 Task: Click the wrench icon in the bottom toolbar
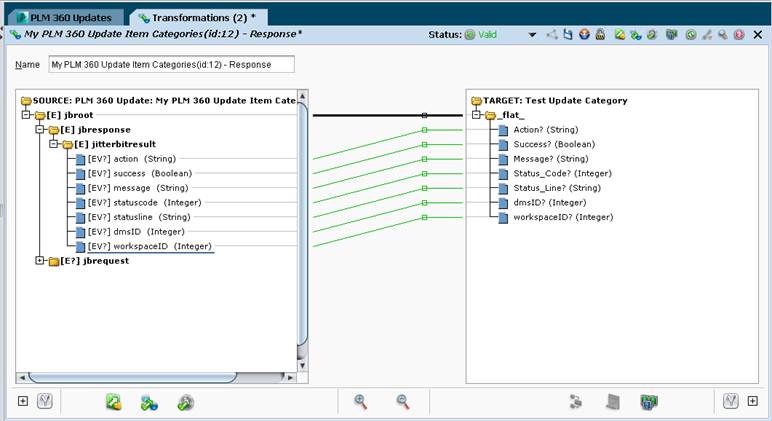186,403
